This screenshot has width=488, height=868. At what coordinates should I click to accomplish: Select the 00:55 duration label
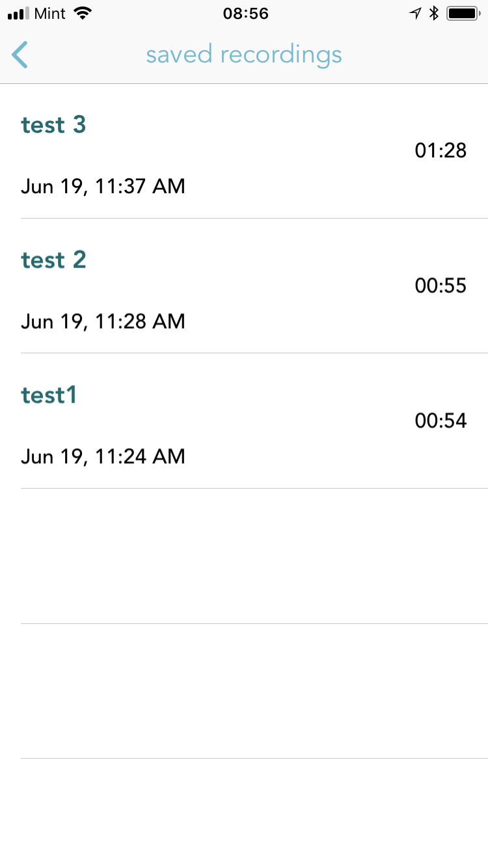pos(441,286)
